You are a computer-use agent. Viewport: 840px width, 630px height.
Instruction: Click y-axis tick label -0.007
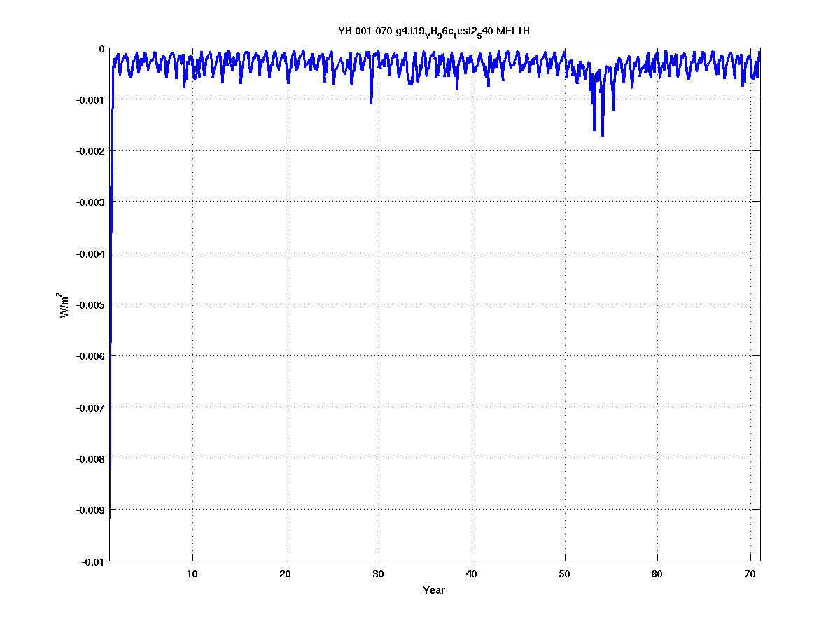click(x=91, y=407)
